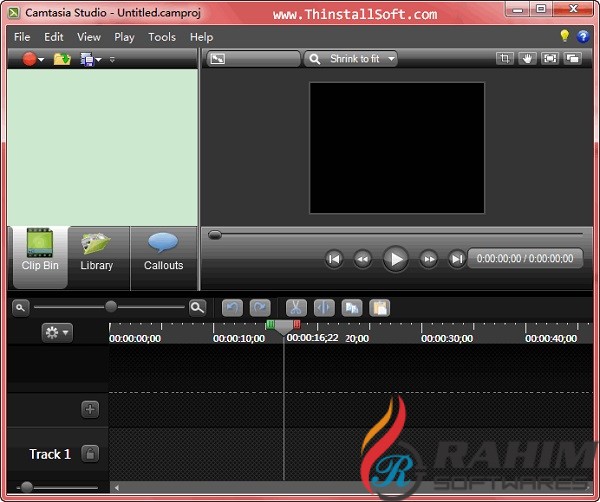This screenshot has width=600, height=502.
Task: Expand the toolbar options chevron
Action: click(112, 60)
